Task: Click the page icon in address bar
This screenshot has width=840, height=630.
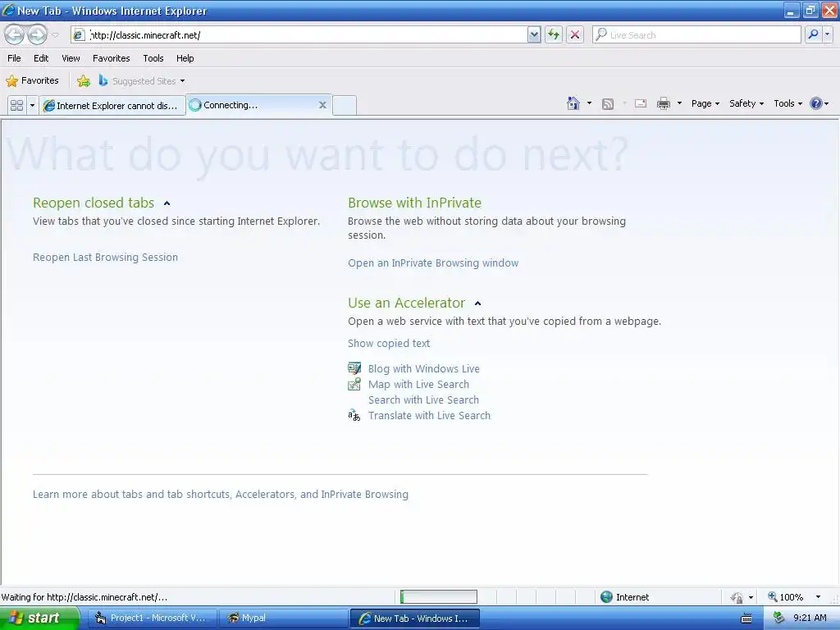Action: [79, 35]
